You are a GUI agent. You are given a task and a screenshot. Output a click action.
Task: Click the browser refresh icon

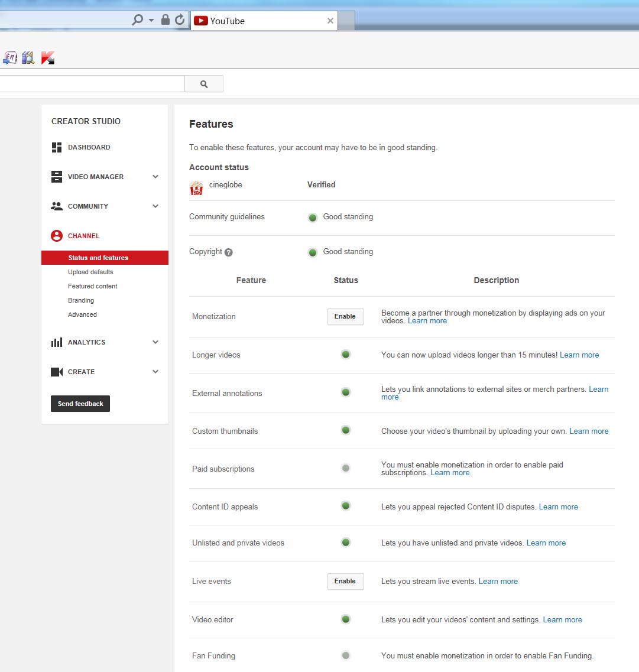180,20
